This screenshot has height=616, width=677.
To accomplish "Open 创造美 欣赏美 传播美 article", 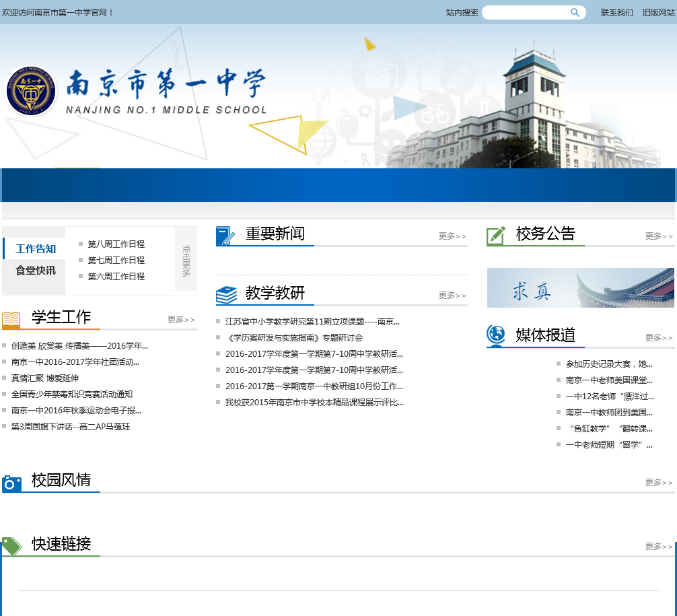I will coord(79,346).
